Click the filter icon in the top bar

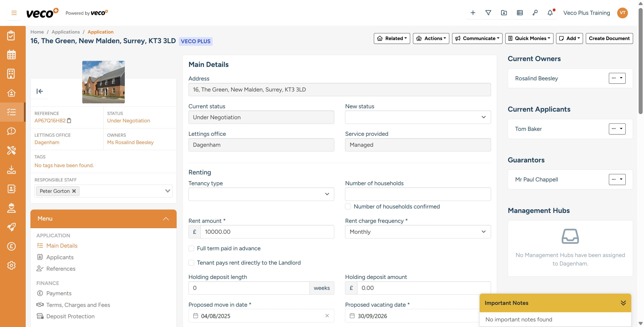click(488, 13)
